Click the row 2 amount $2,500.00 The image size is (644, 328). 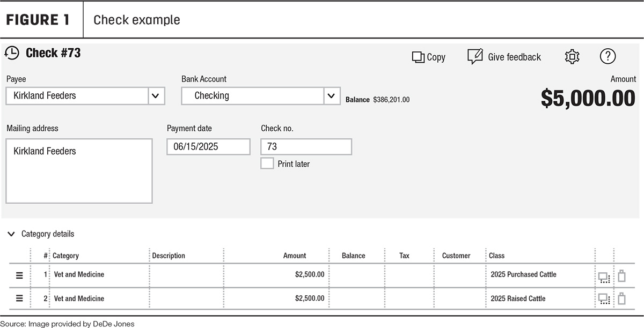click(x=310, y=299)
